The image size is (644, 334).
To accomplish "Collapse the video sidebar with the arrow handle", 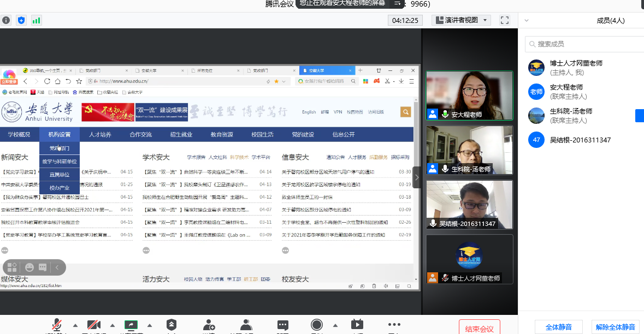I will coord(416,177).
